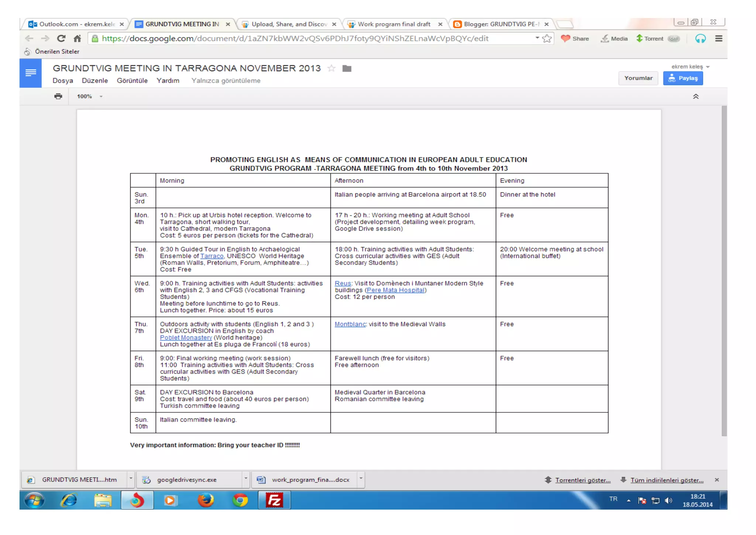Image resolution: width=756 pixels, height=535 pixels.
Task: Open the Poblet Monastery hyperlink
Action: tap(186, 337)
